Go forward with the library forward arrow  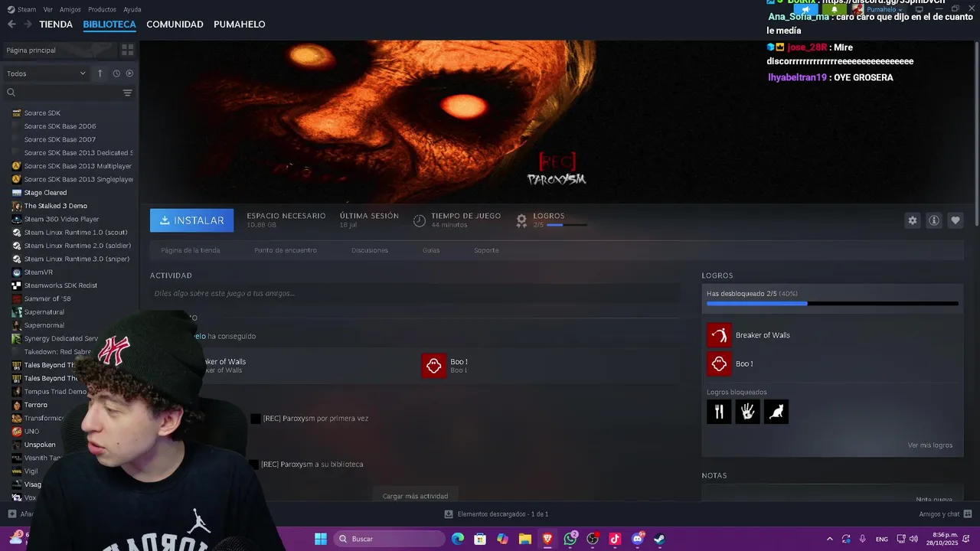tap(28, 24)
